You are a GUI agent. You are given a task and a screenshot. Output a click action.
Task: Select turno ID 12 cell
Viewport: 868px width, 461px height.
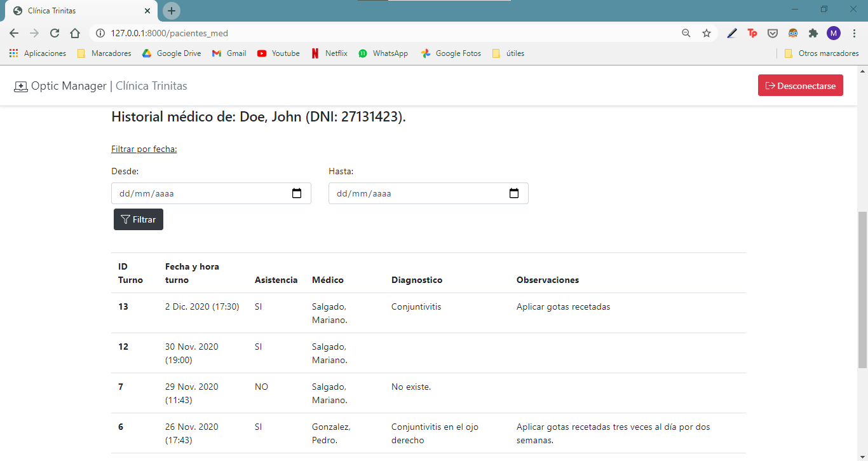[123, 347]
